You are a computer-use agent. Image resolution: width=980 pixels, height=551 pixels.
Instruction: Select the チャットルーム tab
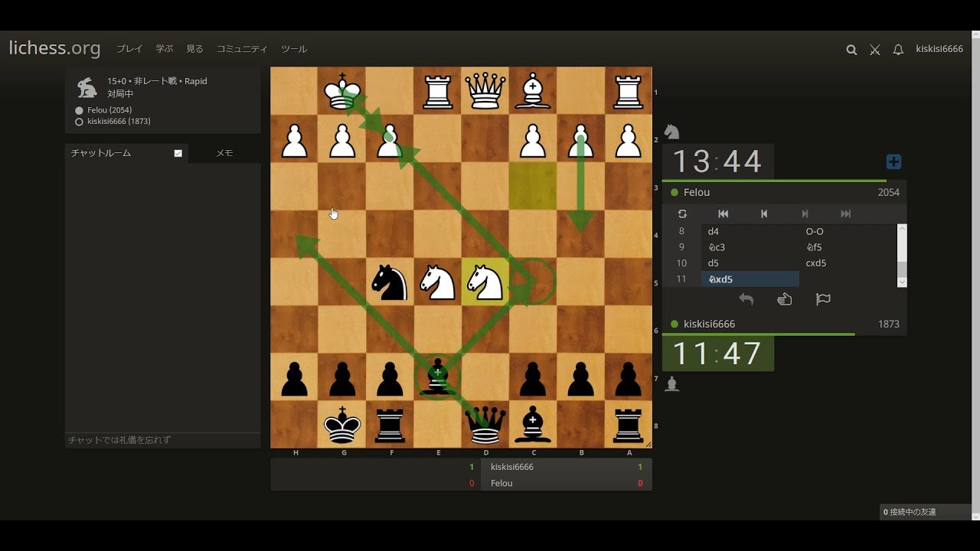point(126,153)
